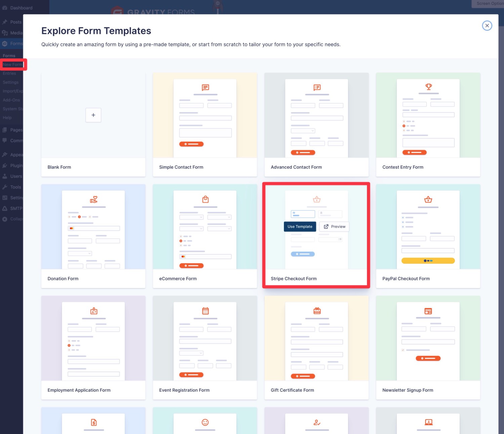Image resolution: width=504 pixels, height=434 pixels.
Task: Click the basket icon on PayPal Checkout Form
Action: [x=428, y=199]
